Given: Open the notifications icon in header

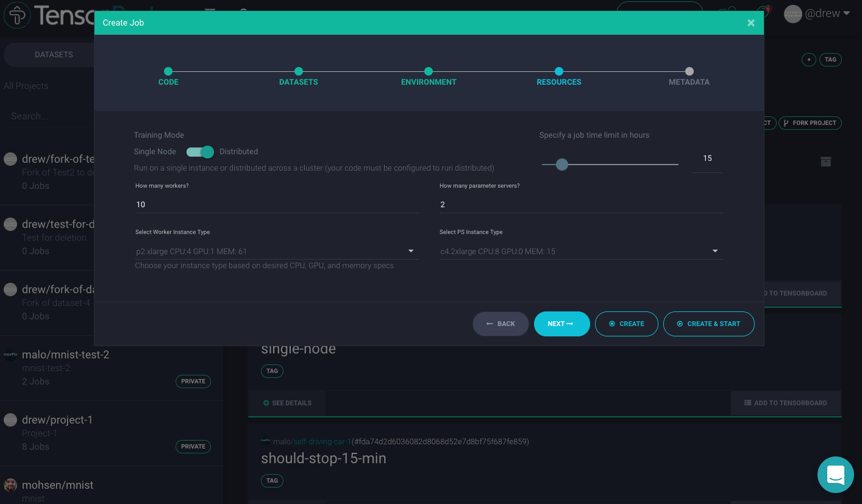Looking at the screenshot, I should 763,12.
